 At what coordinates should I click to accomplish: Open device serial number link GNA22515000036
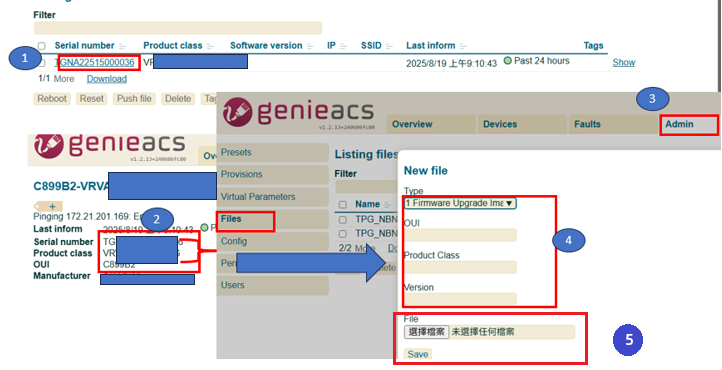click(98, 63)
